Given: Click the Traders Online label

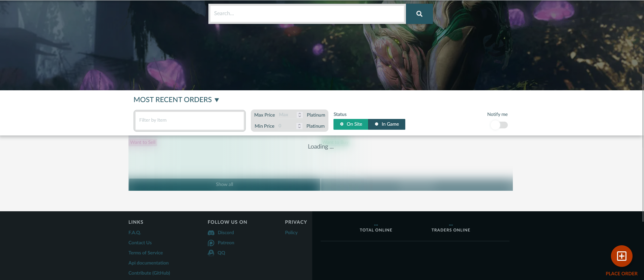Looking at the screenshot, I should click(x=451, y=230).
